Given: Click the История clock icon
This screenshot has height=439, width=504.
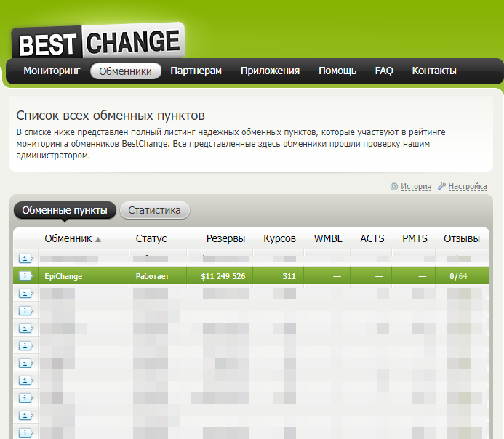Looking at the screenshot, I should (394, 186).
